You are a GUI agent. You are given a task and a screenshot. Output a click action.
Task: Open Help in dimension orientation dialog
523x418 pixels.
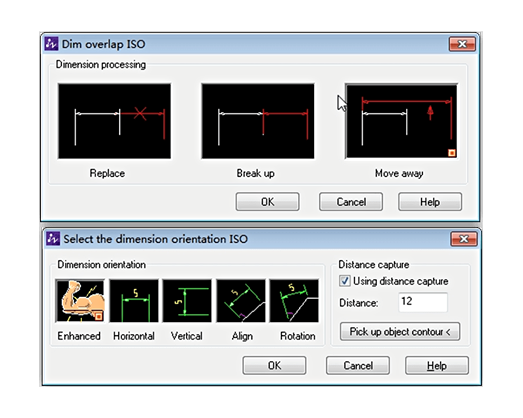tap(437, 365)
